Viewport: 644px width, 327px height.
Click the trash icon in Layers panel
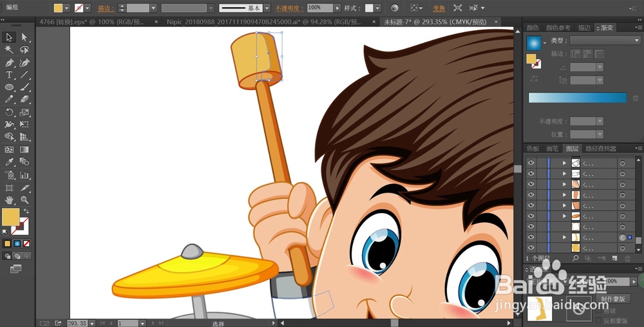click(x=627, y=259)
